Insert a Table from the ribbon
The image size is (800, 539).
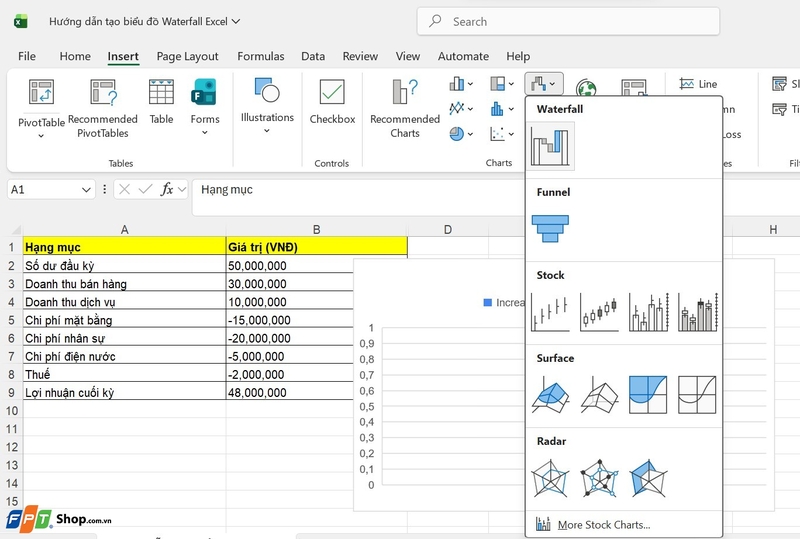click(161, 102)
